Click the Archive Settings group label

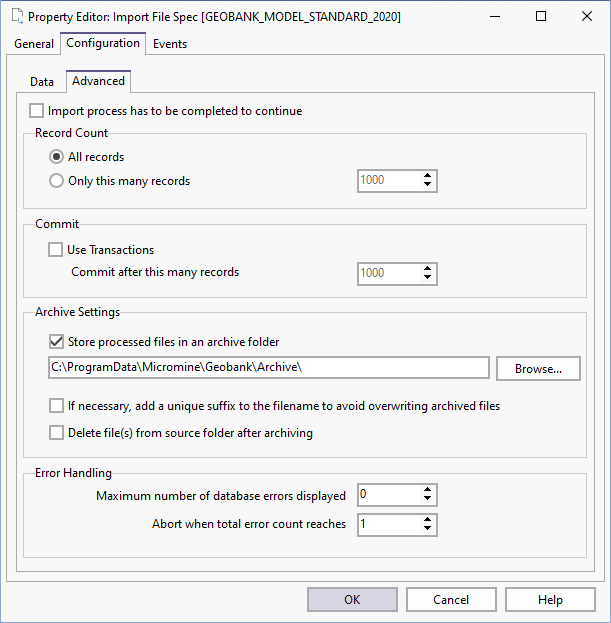pyautogui.click(x=77, y=312)
